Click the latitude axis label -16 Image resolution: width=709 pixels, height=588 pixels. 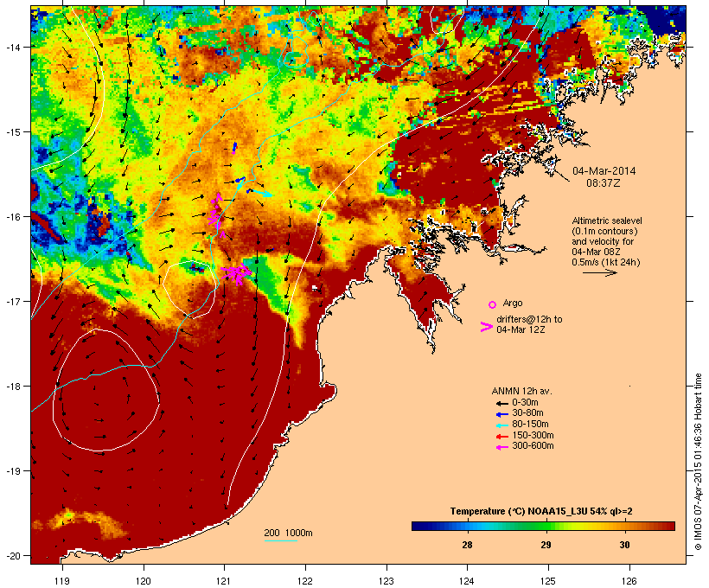pyautogui.click(x=12, y=217)
